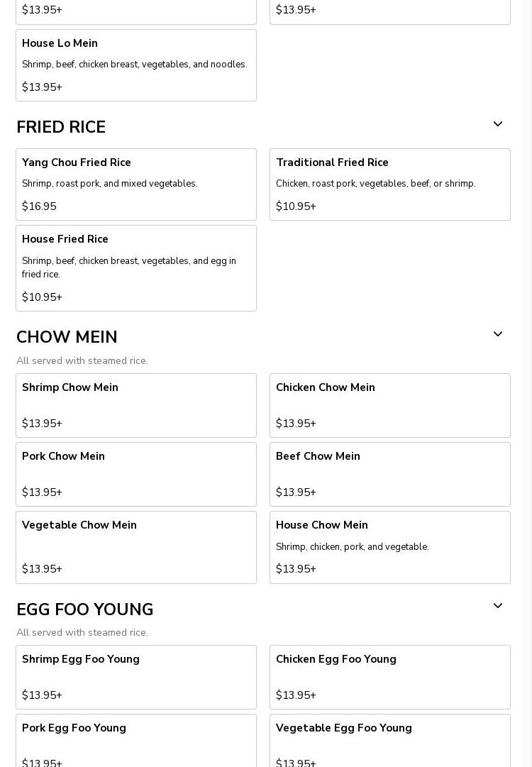Screen dimensions: 532x767
Task: Open Pork Egg Foo Young item
Action: (136, 741)
